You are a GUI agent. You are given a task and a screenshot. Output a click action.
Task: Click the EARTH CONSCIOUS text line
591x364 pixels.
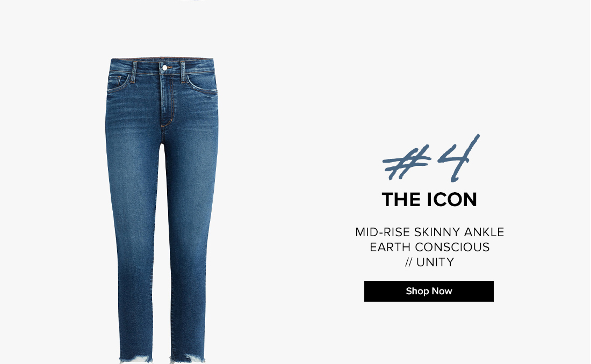pyautogui.click(x=430, y=247)
